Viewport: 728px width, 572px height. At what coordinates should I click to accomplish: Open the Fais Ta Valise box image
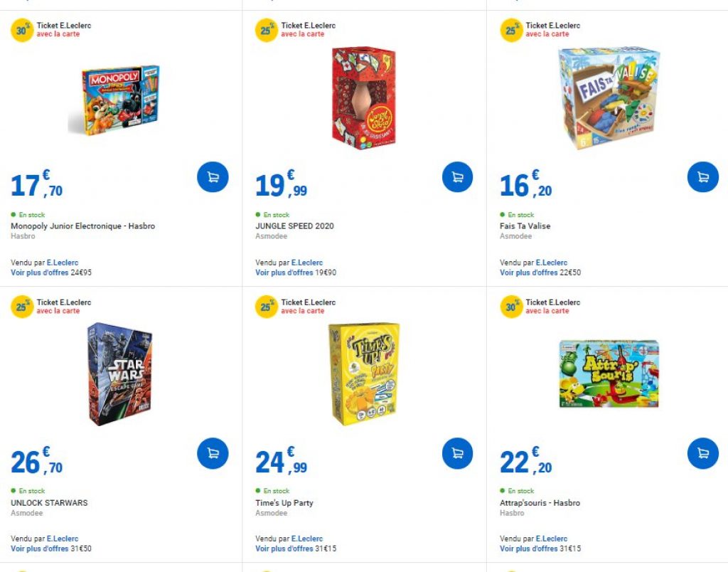609,98
